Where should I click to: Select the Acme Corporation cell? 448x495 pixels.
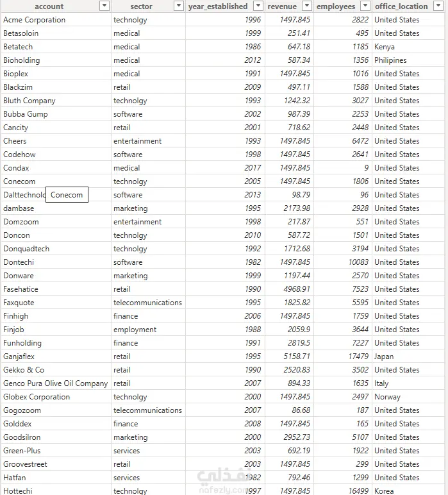coord(56,20)
